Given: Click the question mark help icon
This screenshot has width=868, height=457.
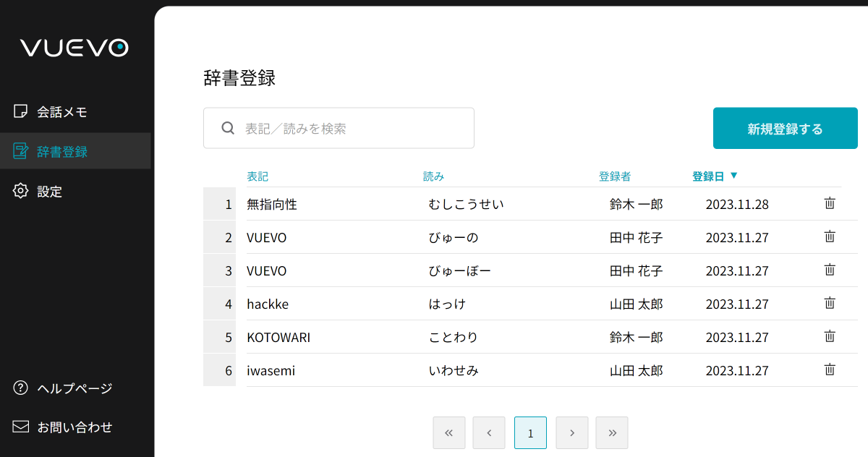Looking at the screenshot, I should 20,388.
